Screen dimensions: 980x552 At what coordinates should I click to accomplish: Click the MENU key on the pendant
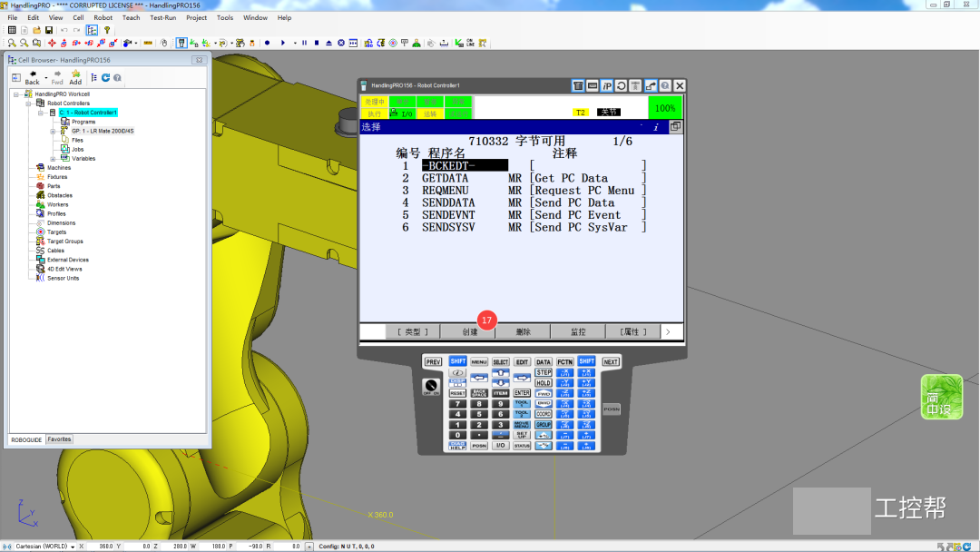click(479, 362)
